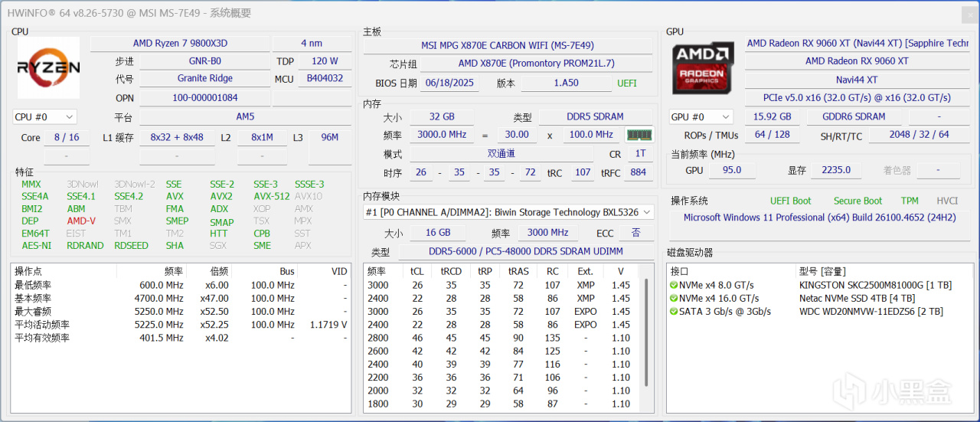Image resolution: width=980 pixels, height=422 pixels.
Task: Click the 30.00 memory multiplier value
Action: click(517, 134)
